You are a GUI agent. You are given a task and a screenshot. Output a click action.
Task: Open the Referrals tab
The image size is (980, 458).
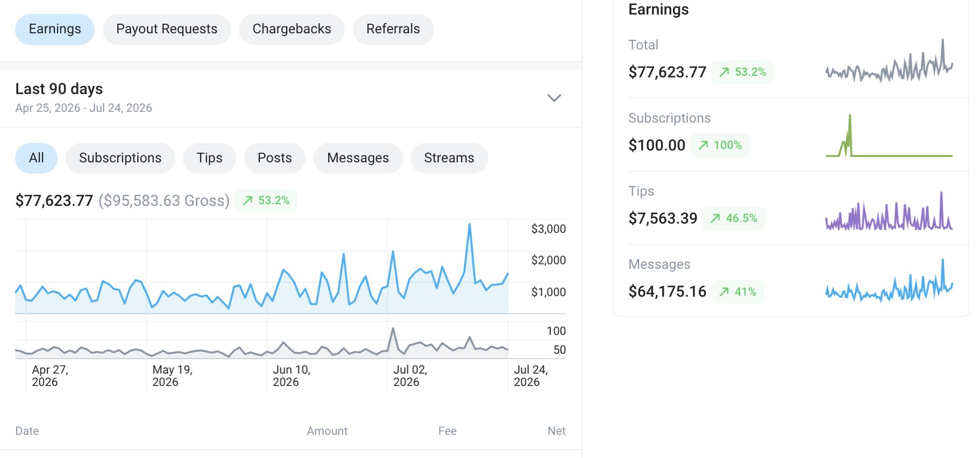393,29
